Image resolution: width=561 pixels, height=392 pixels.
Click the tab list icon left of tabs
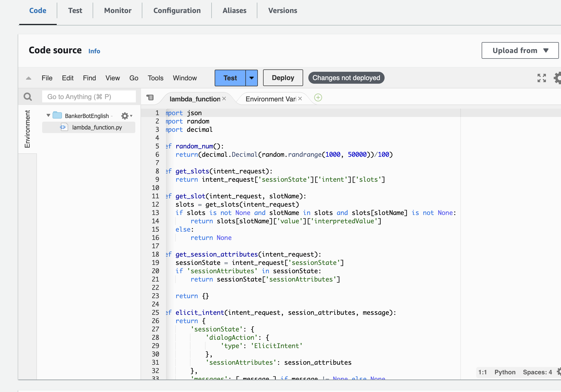click(x=150, y=97)
